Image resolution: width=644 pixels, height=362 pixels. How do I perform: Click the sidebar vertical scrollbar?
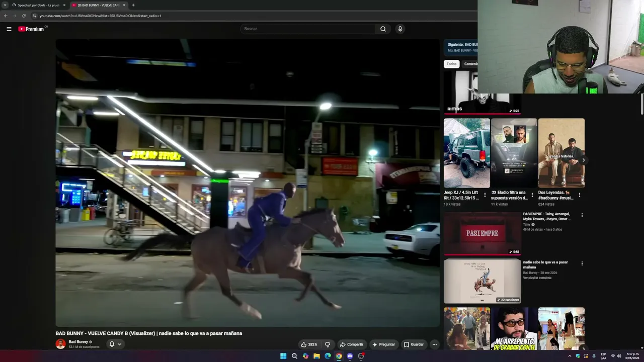click(x=642, y=105)
